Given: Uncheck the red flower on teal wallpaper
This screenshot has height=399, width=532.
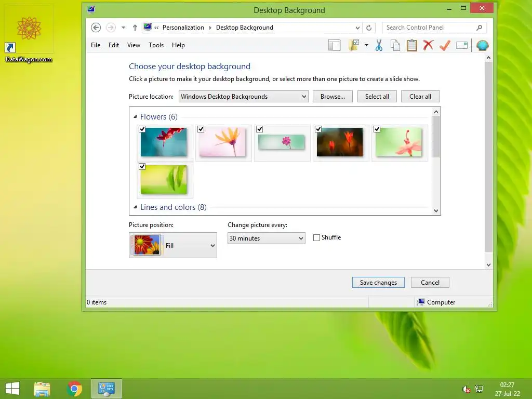Looking at the screenshot, I should click(x=142, y=129).
